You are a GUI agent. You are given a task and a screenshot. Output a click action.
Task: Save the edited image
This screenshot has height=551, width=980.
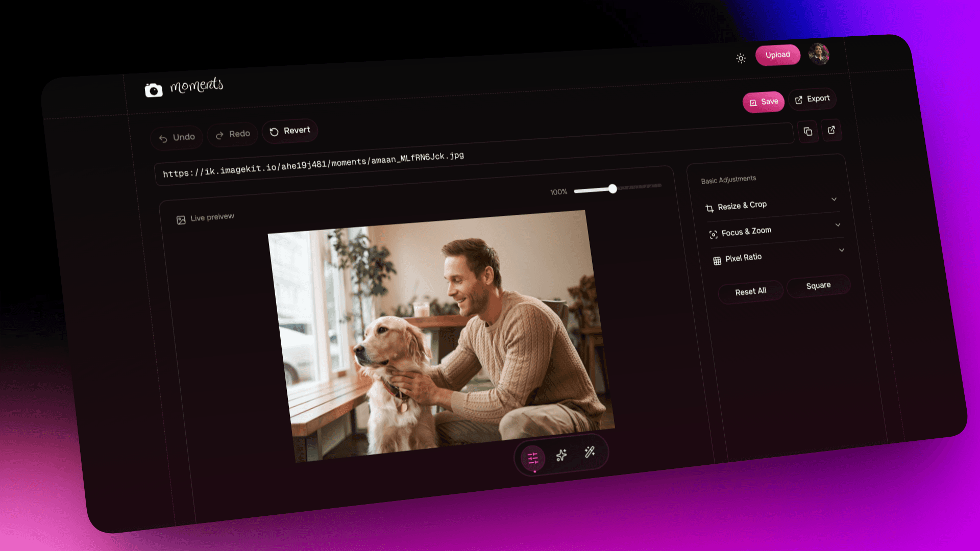coord(764,102)
